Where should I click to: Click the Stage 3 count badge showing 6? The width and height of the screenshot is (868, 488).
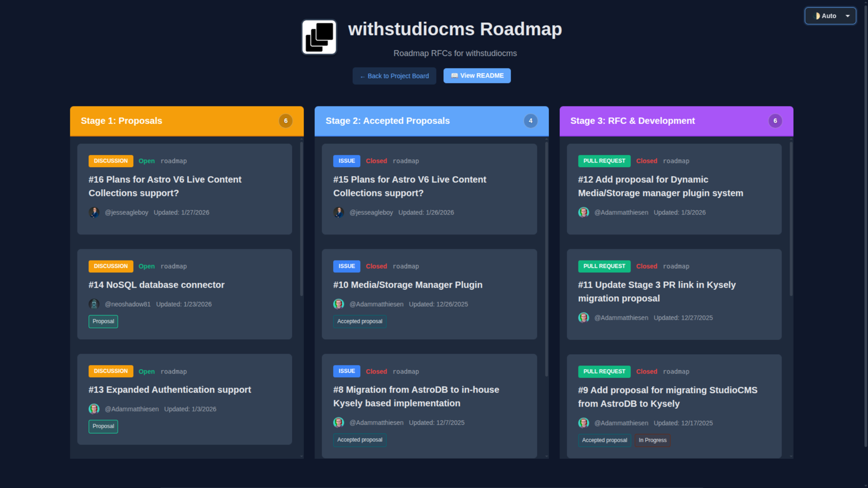click(x=775, y=121)
